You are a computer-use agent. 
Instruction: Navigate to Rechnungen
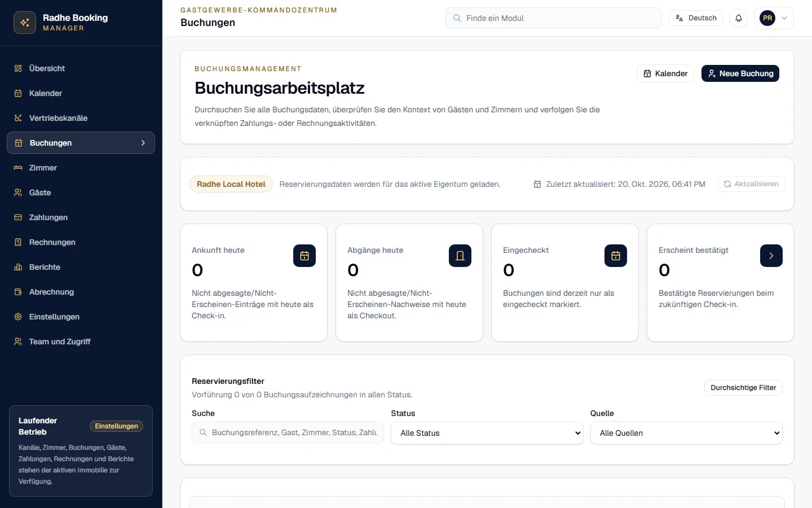coord(81,242)
